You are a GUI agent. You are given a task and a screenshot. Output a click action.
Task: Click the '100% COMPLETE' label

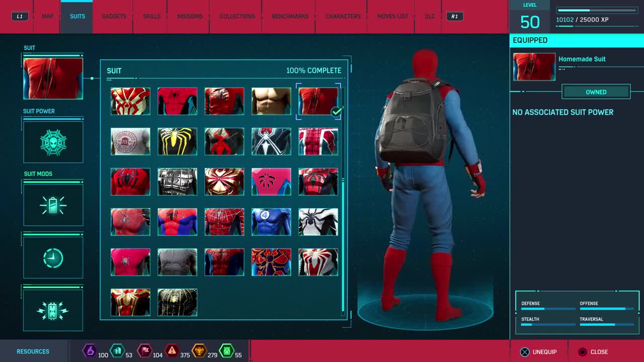point(313,71)
